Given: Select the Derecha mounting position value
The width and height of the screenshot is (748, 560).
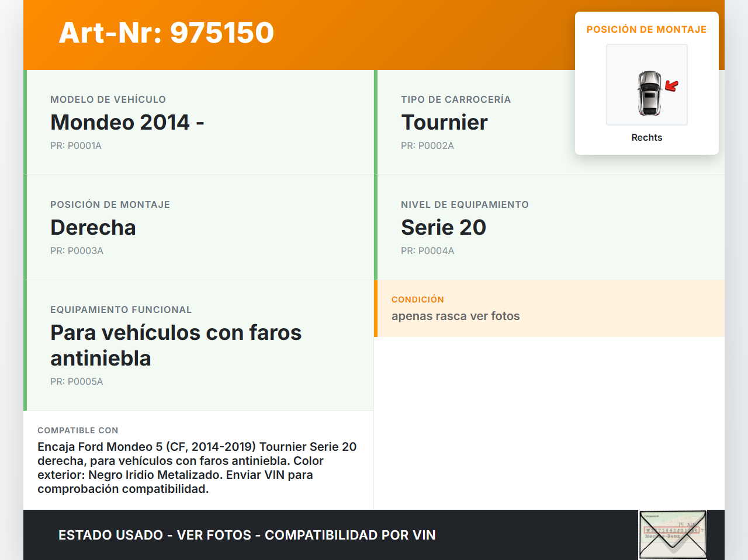Looking at the screenshot, I should coord(93,228).
